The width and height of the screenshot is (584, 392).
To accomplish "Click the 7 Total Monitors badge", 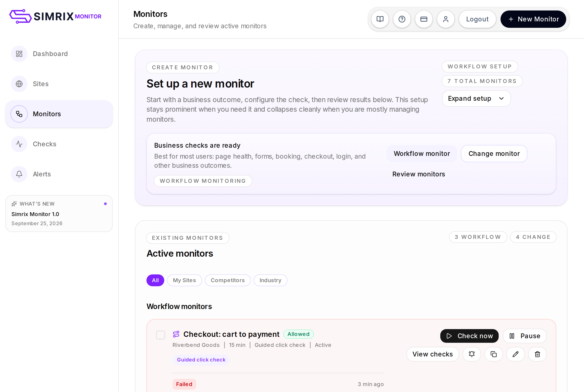I will (482, 81).
